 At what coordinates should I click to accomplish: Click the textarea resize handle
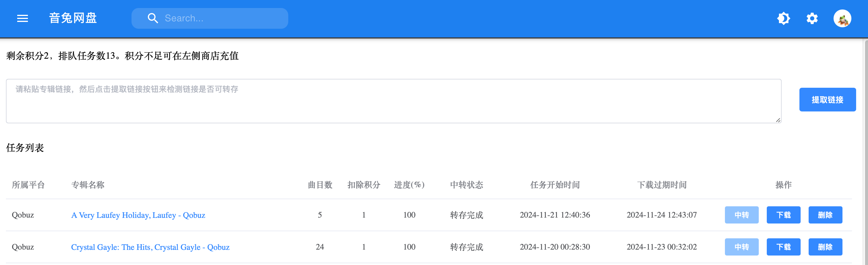coord(778,120)
